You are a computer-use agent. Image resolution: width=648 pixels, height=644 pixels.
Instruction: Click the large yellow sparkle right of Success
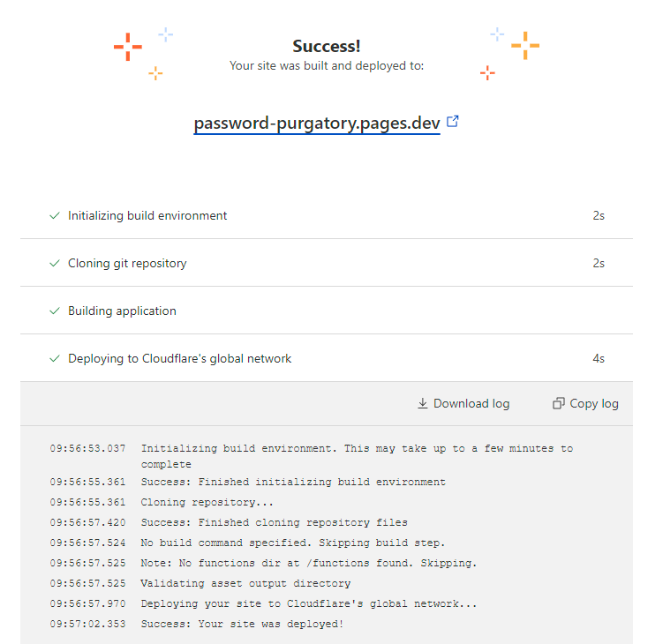525,46
